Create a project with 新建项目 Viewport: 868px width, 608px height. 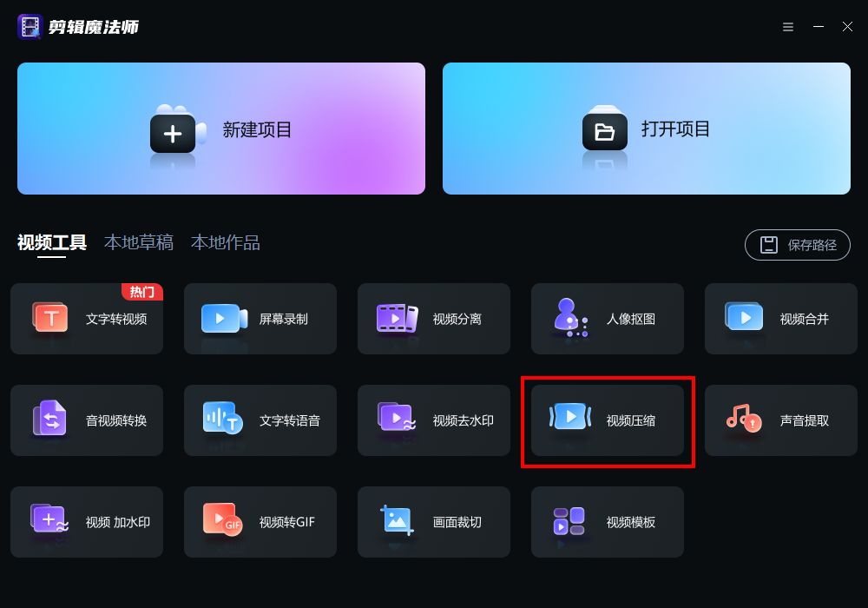[221, 129]
